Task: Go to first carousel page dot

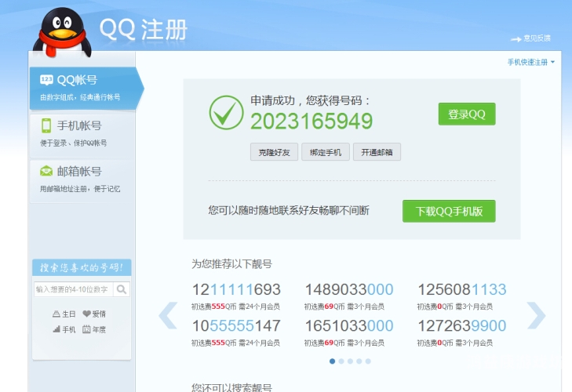Action: [333, 361]
